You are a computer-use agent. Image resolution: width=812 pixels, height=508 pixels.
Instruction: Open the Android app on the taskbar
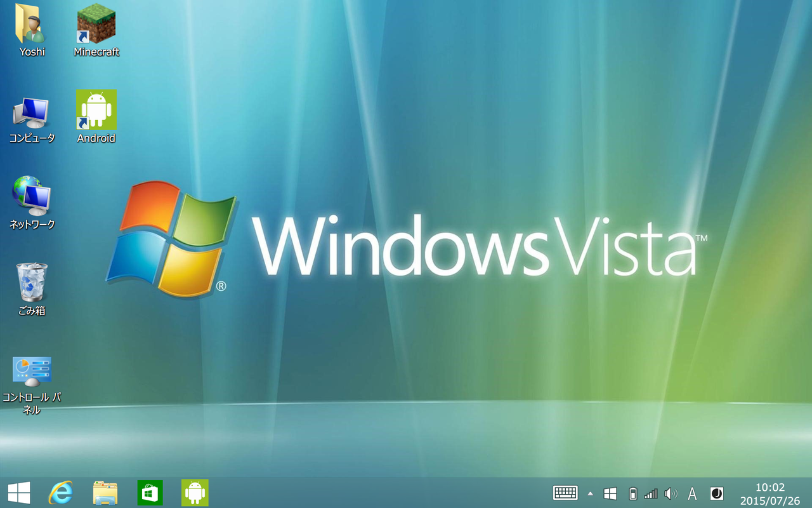tap(195, 493)
